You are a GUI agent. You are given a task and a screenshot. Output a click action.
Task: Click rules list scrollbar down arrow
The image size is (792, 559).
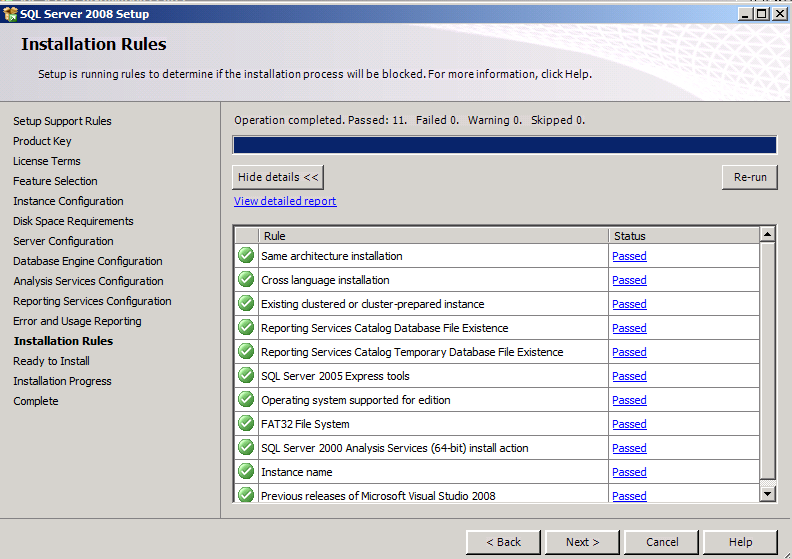click(768, 494)
